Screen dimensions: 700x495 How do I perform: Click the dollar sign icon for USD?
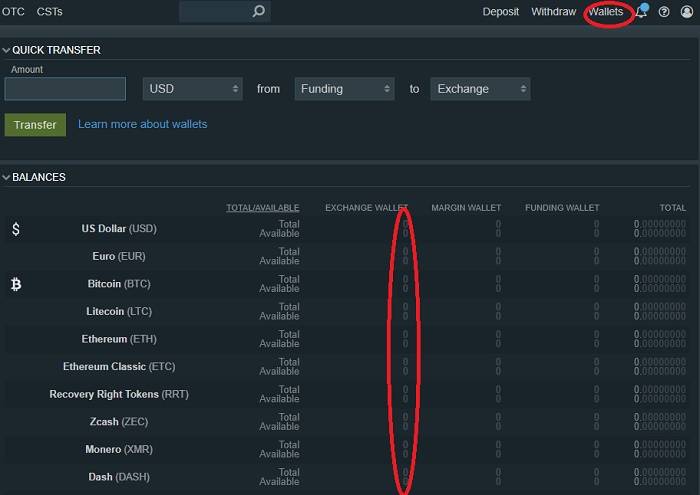pos(16,229)
